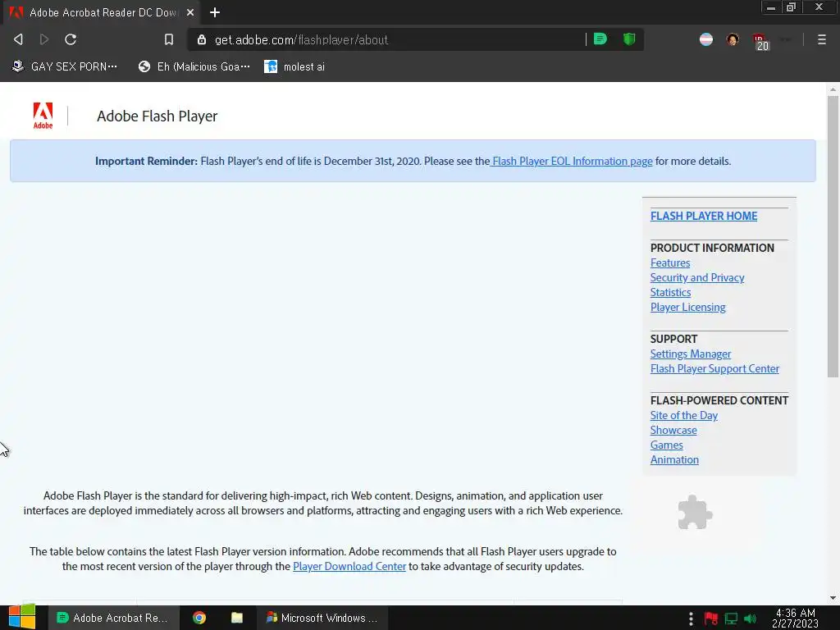The height and width of the screenshot is (630, 840).
Task: Open Chrome from the taskbar
Action: (x=199, y=618)
